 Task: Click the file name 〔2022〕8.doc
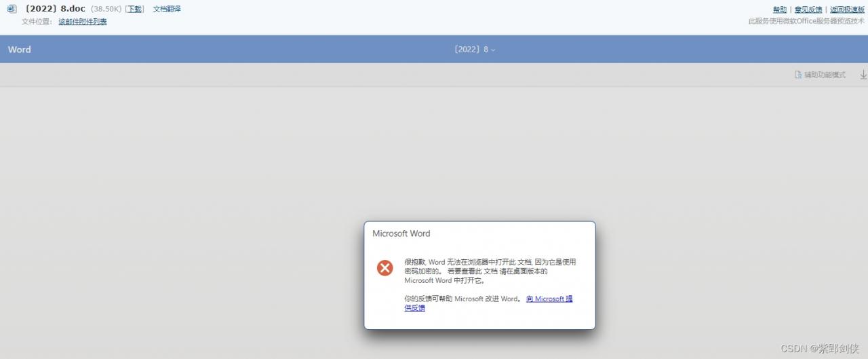55,9
